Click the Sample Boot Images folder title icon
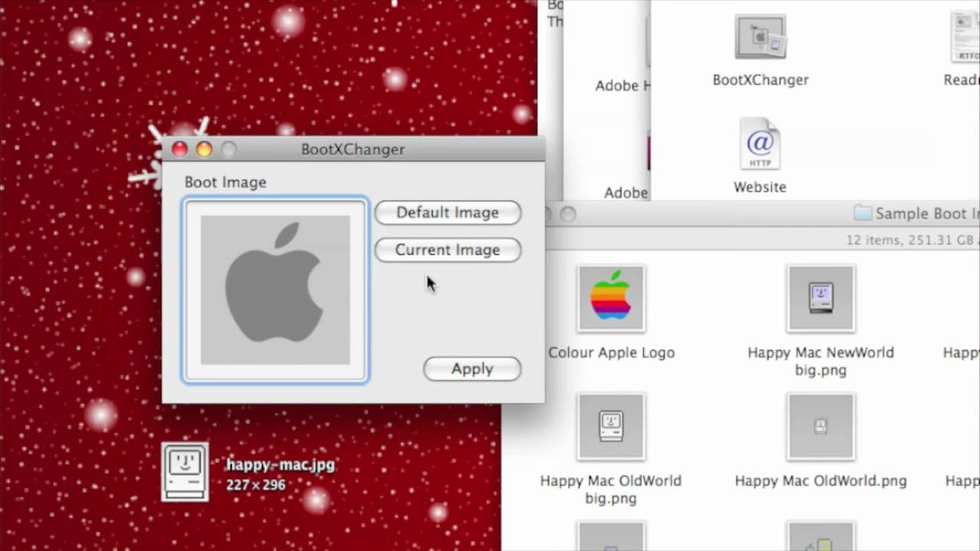The width and height of the screenshot is (980, 551). click(863, 214)
